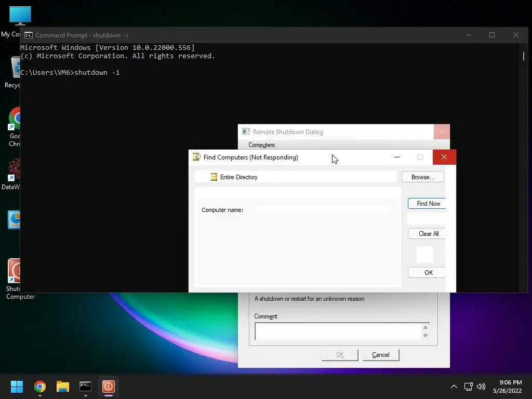Image resolution: width=532 pixels, height=399 pixels.
Task: Click 'A shutdown or restart for an unknown reason' text
Action: (x=310, y=299)
